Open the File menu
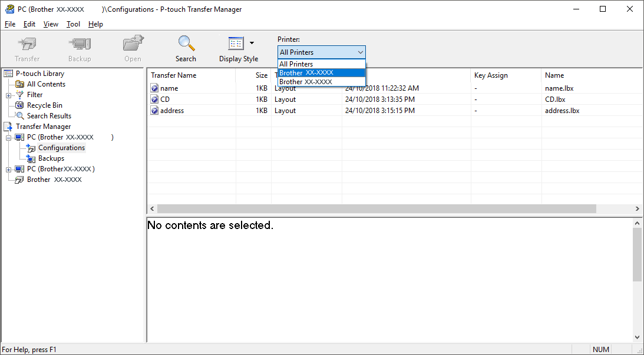This screenshot has height=355, width=644. [10, 24]
